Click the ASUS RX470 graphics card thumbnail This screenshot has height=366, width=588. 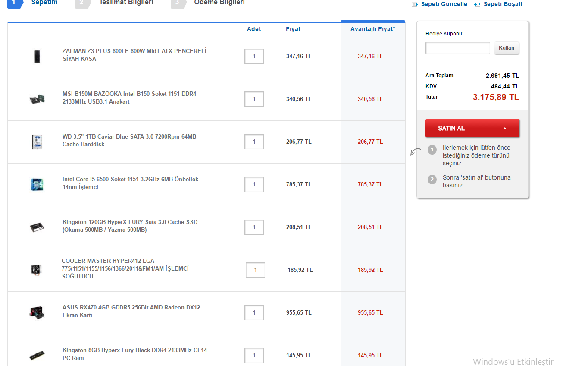coord(37,312)
